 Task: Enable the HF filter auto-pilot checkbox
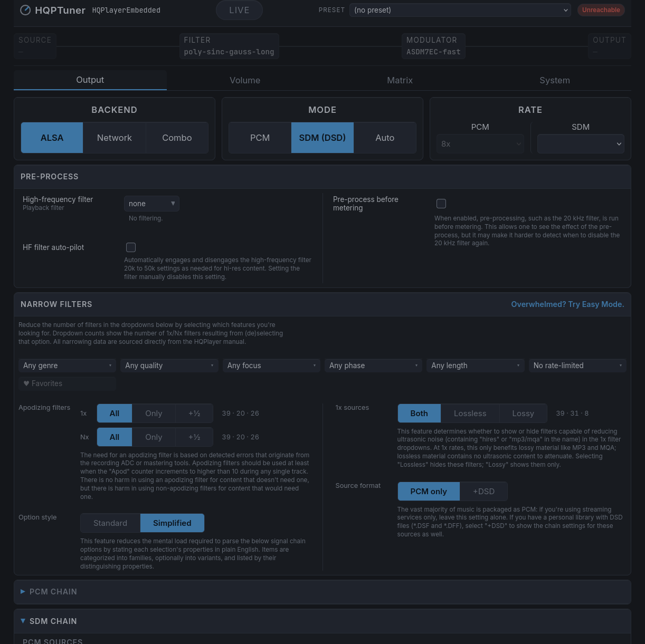pyautogui.click(x=131, y=247)
